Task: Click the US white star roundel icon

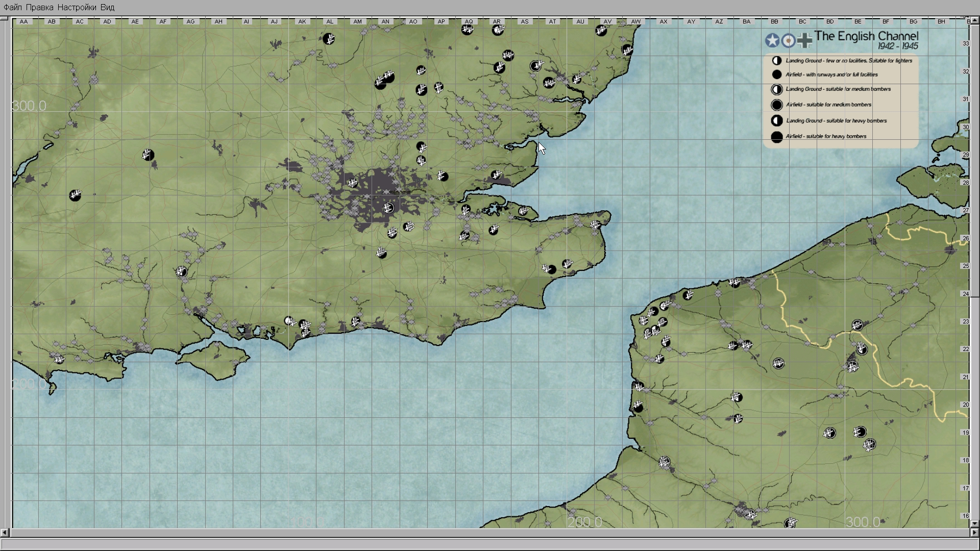Action: click(x=772, y=40)
